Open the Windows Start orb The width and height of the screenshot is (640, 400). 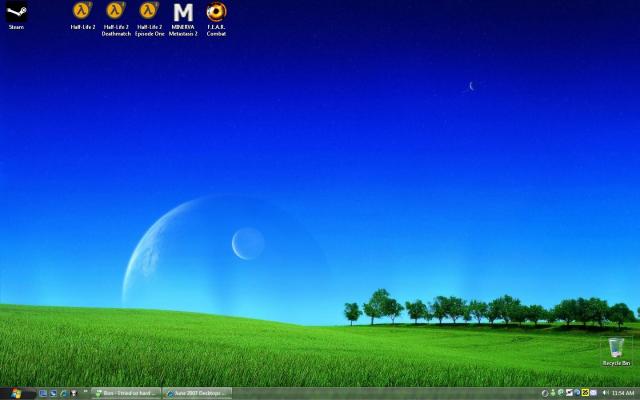16,393
